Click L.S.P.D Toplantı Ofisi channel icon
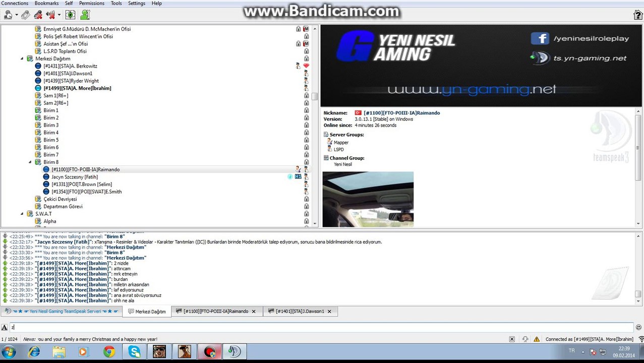 click(38, 51)
